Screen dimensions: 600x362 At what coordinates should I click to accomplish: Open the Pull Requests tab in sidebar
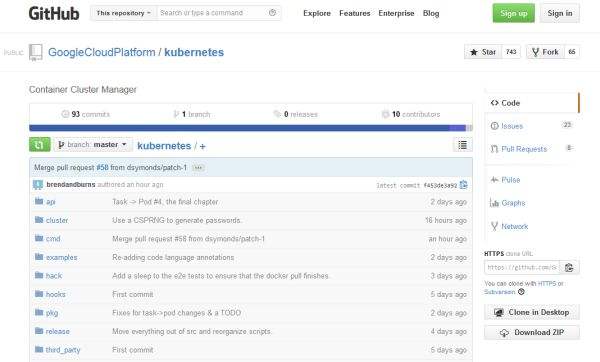tap(532, 149)
